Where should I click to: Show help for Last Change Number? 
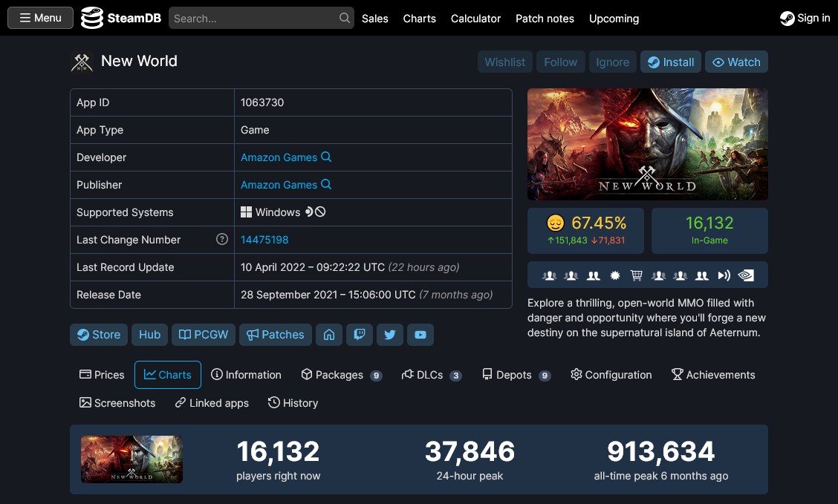tap(222, 239)
